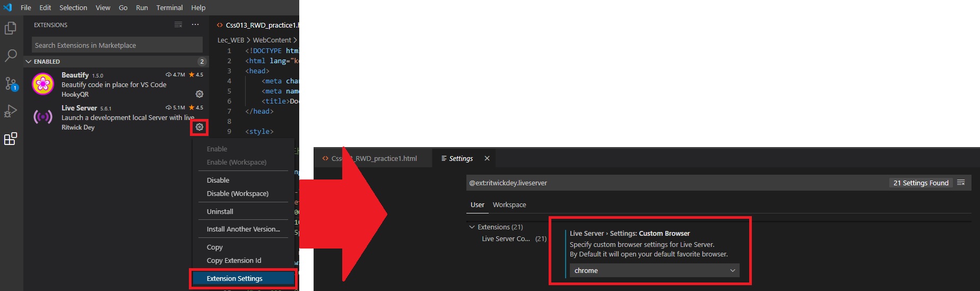Viewport: 980px width, 291px height.
Task: Click the HookyQR publisher name
Action: coord(75,94)
